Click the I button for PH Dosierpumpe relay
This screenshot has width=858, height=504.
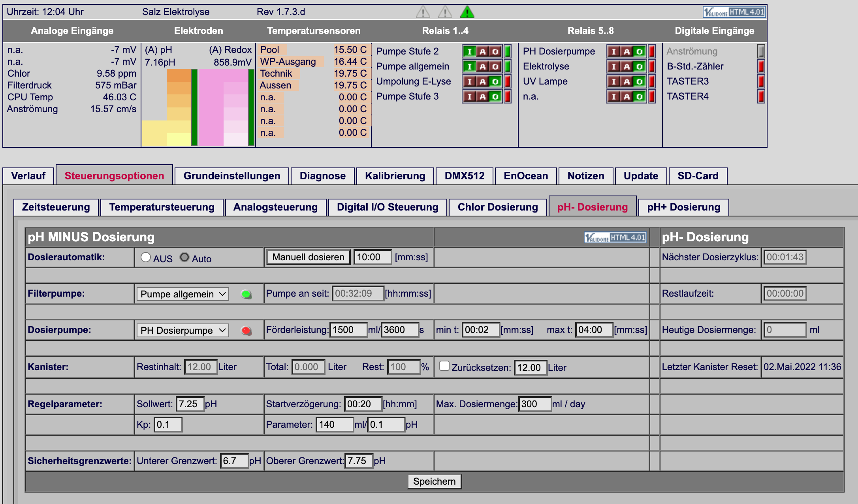[x=613, y=51]
